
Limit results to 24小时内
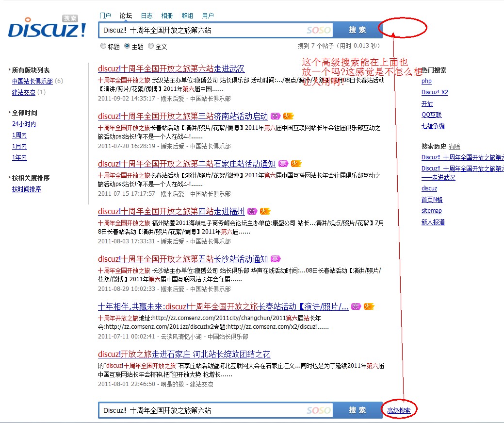[x=24, y=124]
